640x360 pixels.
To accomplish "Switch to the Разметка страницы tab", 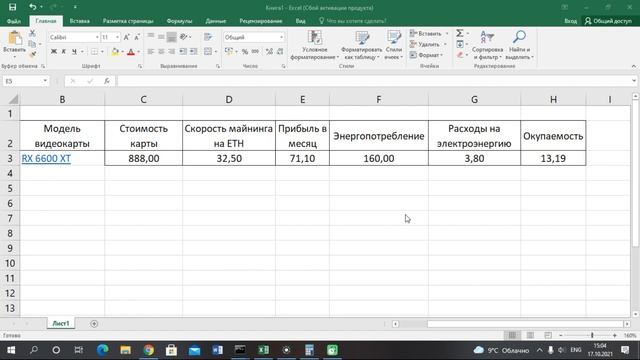I will click(x=128, y=21).
